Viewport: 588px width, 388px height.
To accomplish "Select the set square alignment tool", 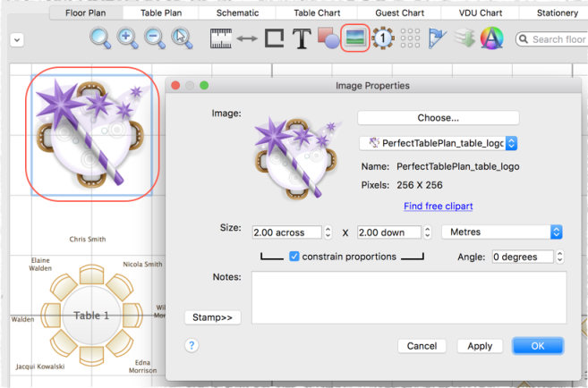I will pos(437,38).
